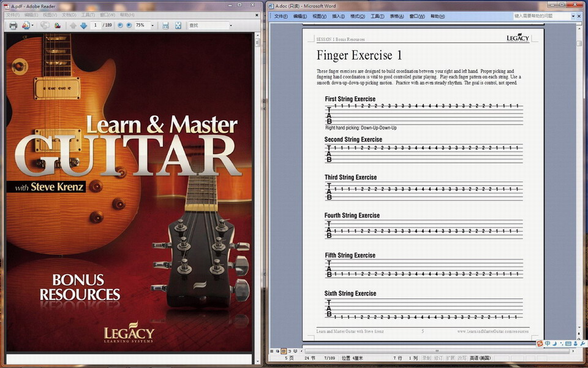Go to previous page in Adobe Reader

(73, 26)
